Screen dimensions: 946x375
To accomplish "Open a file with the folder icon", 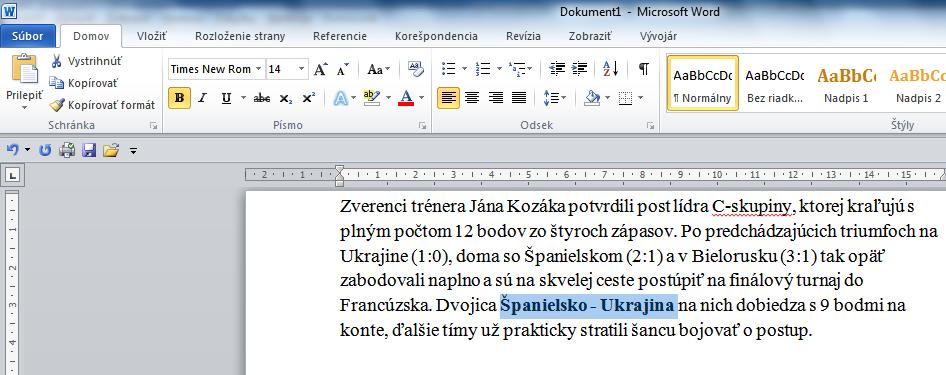I will (x=110, y=150).
